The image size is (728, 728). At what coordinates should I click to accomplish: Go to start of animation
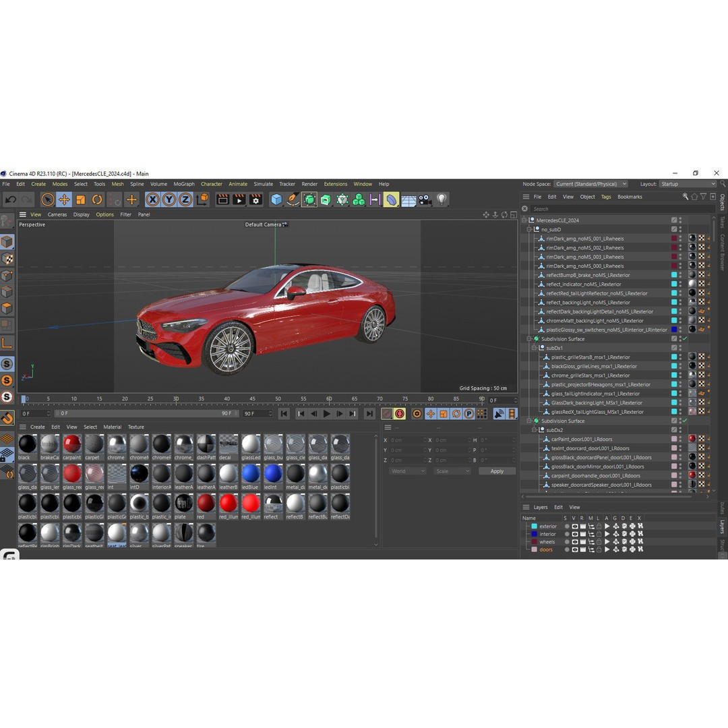point(284,413)
